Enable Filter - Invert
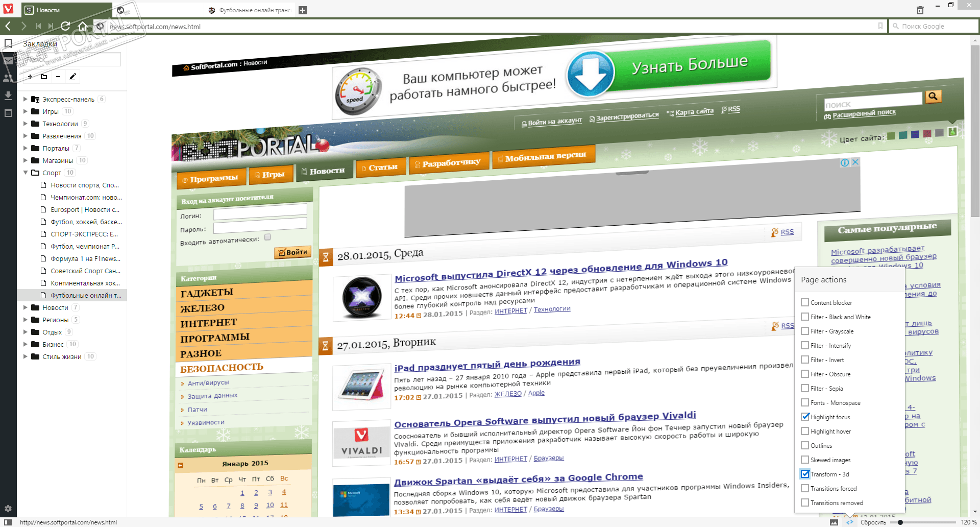Screen dimensions: 980x527 [805, 360]
